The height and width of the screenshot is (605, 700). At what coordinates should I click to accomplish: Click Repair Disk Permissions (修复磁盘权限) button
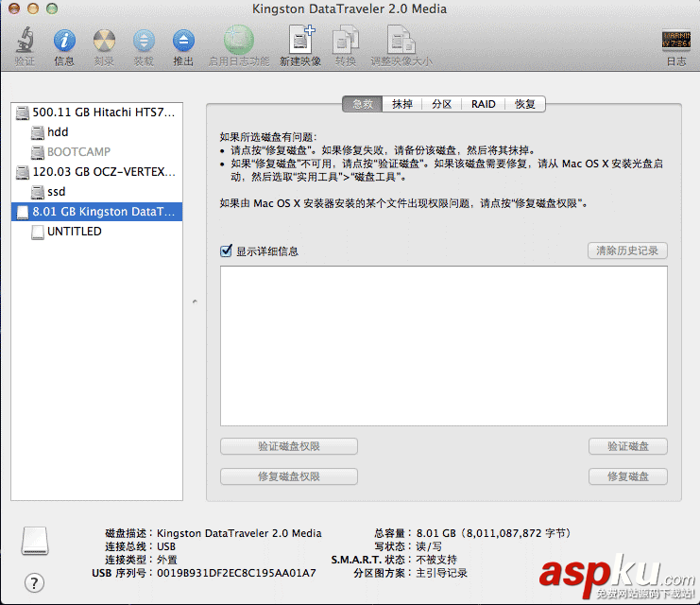pos(289,476)
